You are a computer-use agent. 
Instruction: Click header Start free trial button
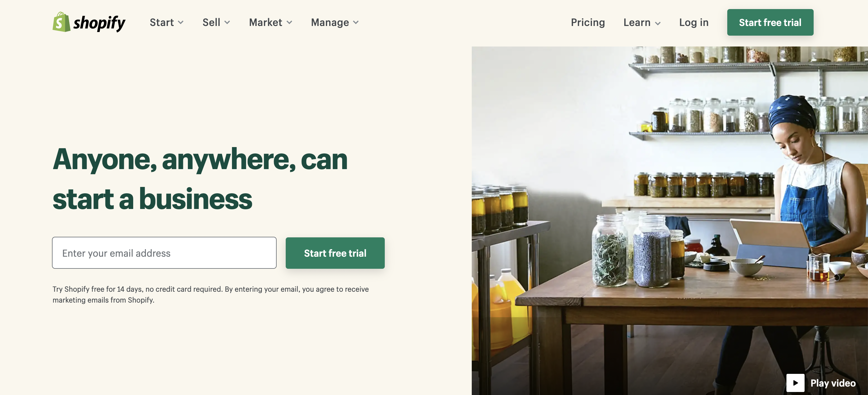pos(770,22)
